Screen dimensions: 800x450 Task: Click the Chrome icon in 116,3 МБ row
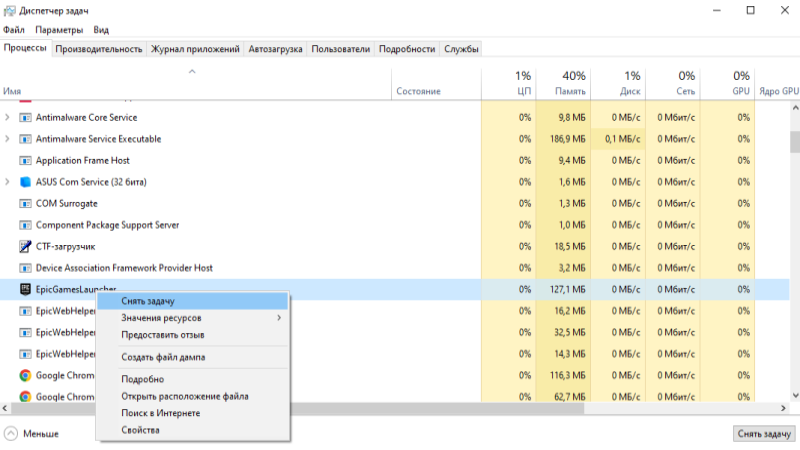coord(25,376)
